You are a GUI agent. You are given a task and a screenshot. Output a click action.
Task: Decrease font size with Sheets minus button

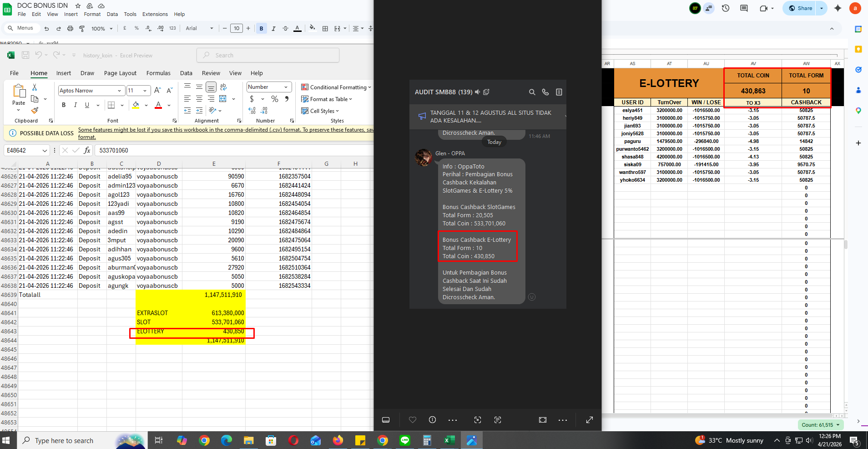[225, 28]
